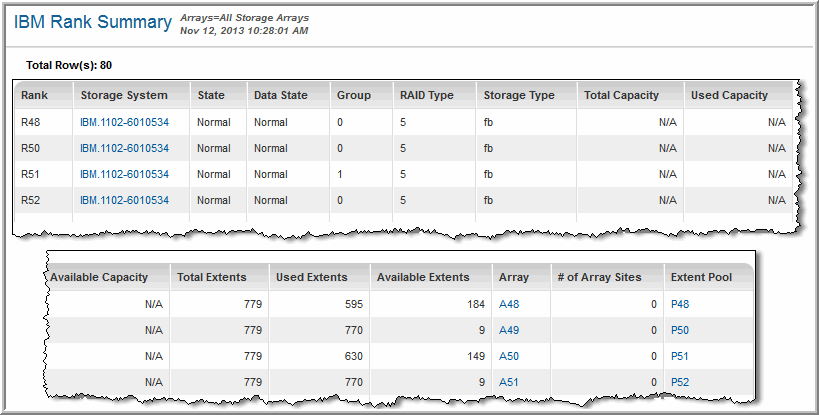Select the A51 array link

[510, 381]
